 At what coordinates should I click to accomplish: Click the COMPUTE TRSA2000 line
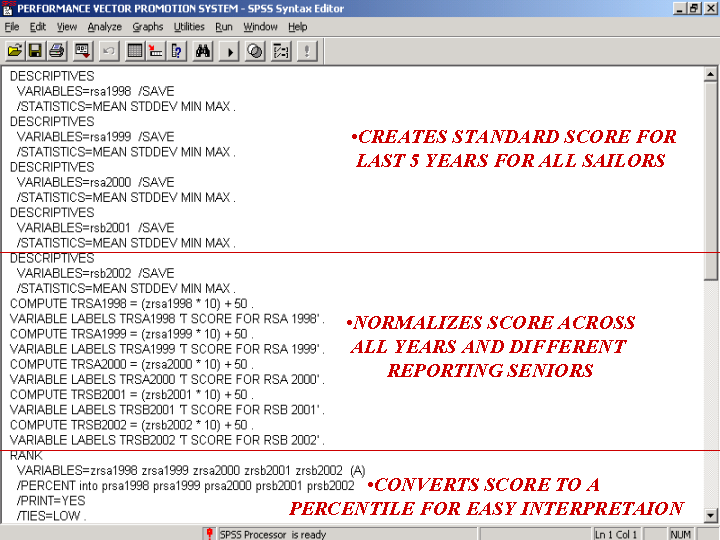pos(132,364)
